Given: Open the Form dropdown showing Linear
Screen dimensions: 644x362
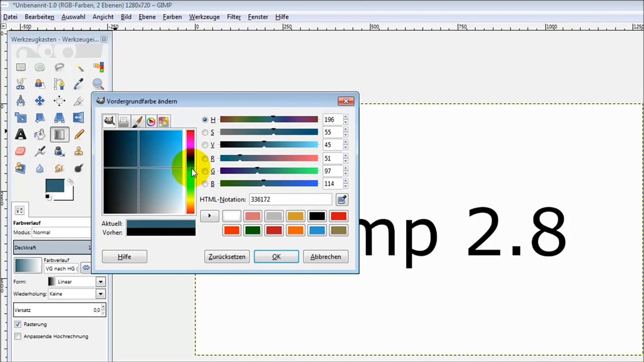Looking at the screenshot, I should pyautogui.click(x=76, y=282).
